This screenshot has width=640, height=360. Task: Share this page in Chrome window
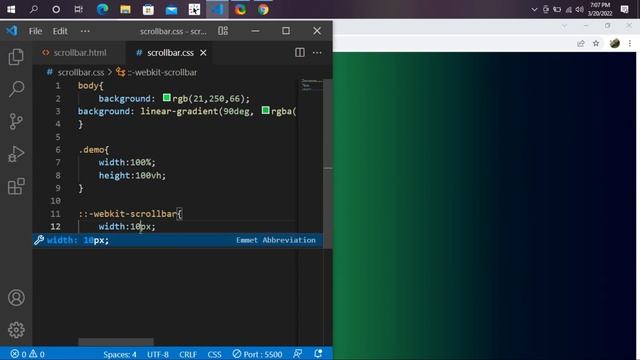581,43
